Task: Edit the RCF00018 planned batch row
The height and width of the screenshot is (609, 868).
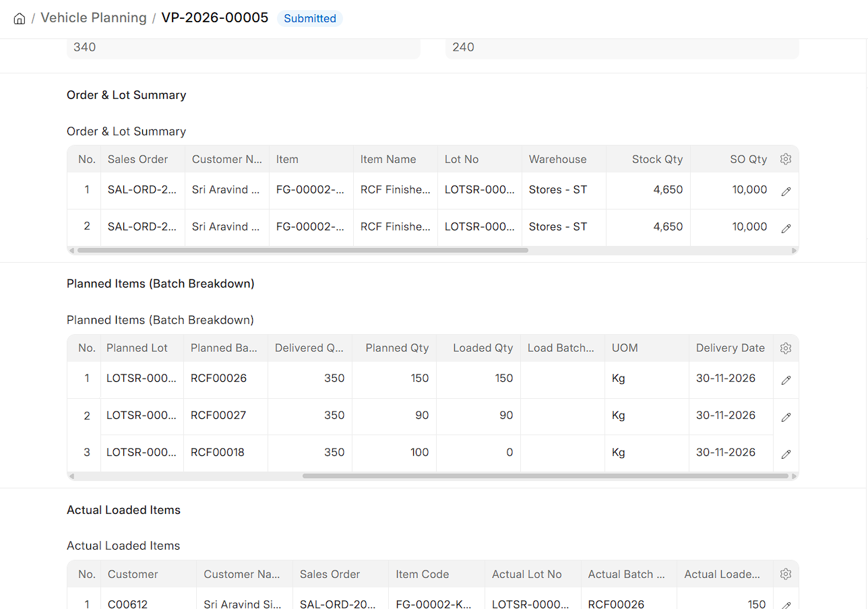Action: click(x=786, y=454)
